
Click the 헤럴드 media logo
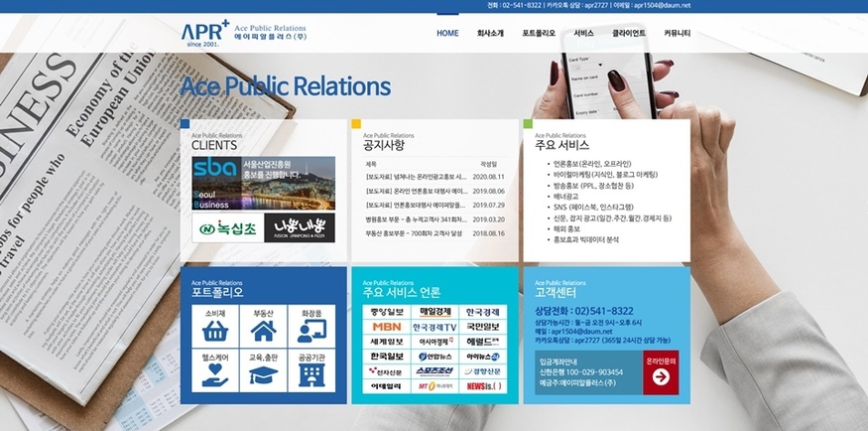[483, 342]
